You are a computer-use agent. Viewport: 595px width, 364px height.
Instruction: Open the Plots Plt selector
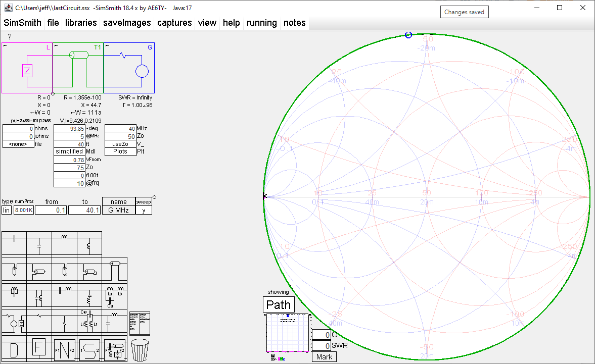coord(120,151)
